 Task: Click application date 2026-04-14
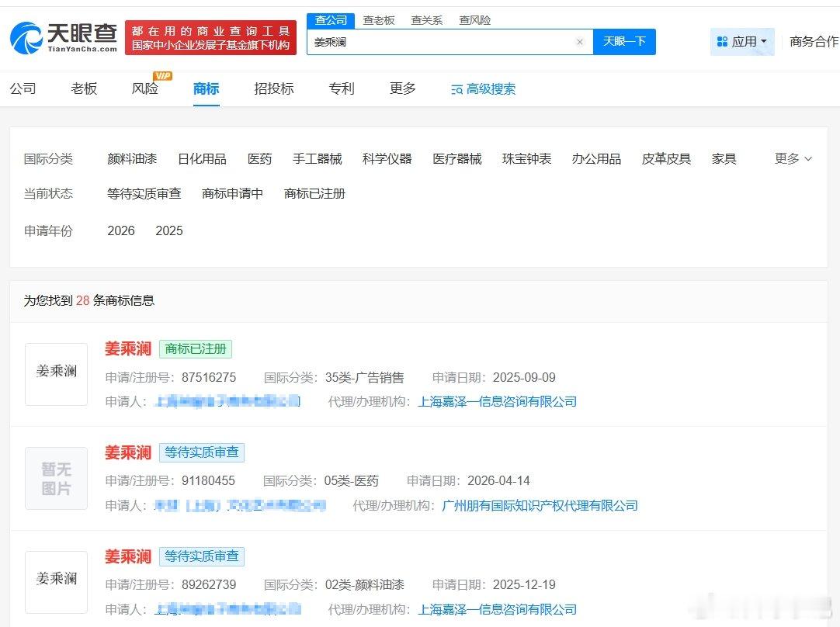(x=498, y=481)
